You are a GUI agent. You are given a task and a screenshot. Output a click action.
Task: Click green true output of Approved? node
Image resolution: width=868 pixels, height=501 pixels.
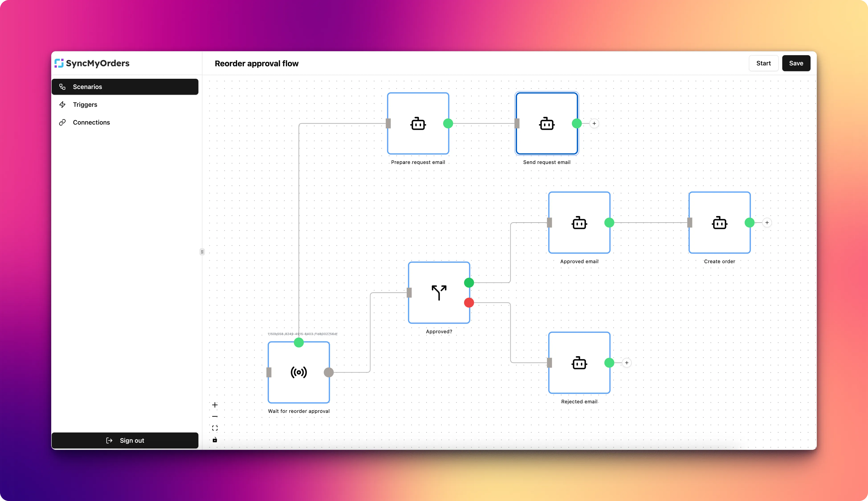pyautogui.click(x=469, y=283)
